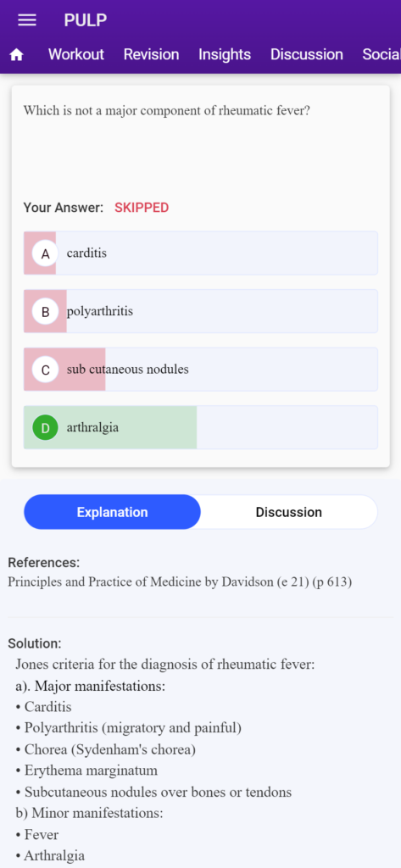Image resolution: width=401 pixels, height=868 pixels.
Task: Click the SKIPPED answer status label
Action: click(x=142, y=208)
